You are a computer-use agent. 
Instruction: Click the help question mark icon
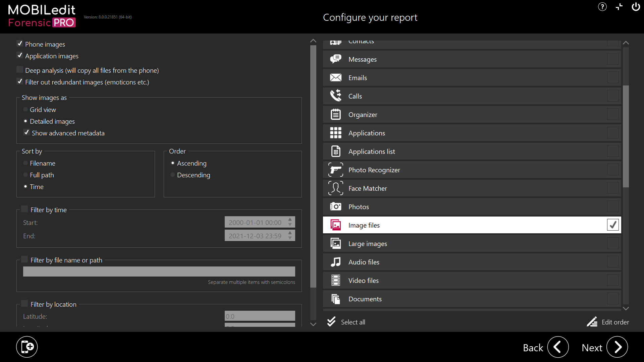tap(602, 7)
